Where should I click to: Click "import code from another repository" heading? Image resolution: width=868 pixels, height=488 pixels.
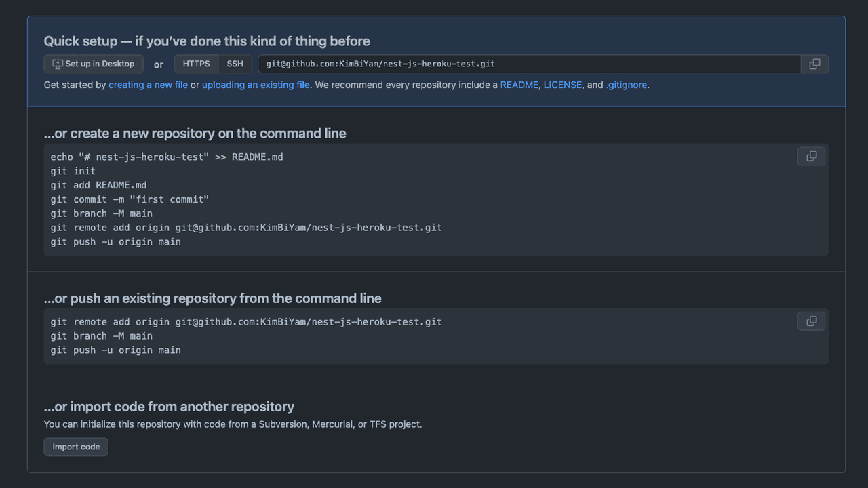point(169,407)
